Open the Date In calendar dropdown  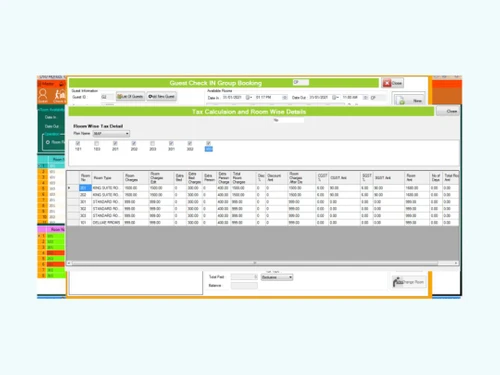pyautogui.click(x=249, y=98)
